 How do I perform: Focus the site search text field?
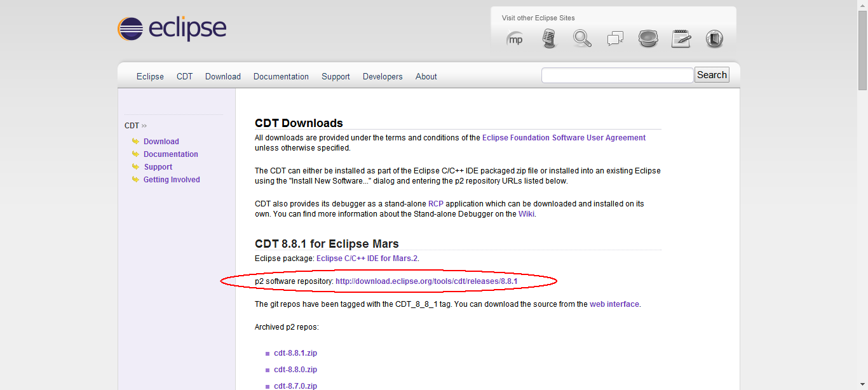click(x=617, y=75)
